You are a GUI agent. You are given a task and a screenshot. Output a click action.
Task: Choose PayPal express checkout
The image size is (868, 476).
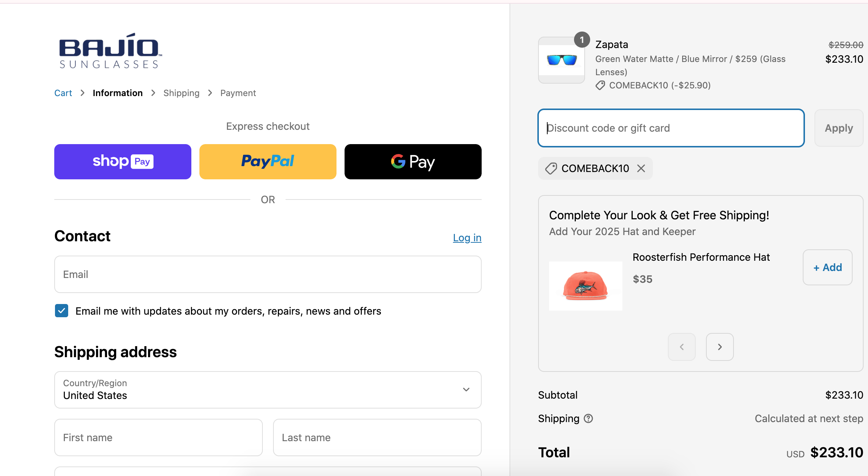(x=268, y=161)
